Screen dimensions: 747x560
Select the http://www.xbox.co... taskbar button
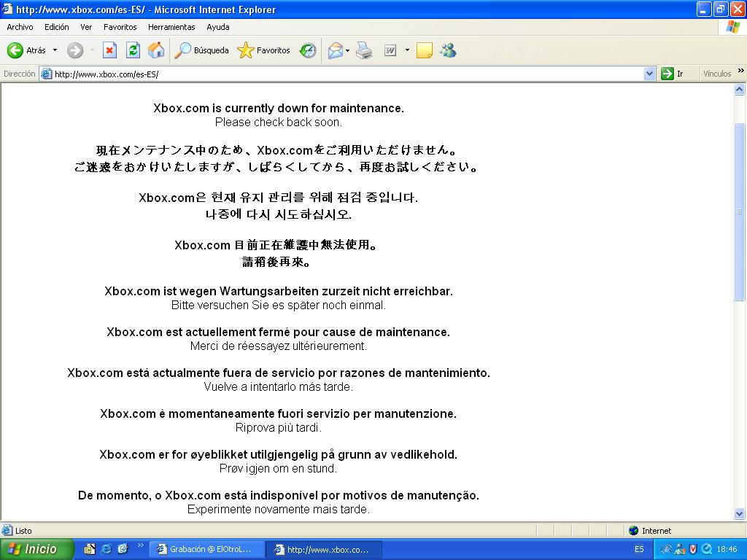[324, 550]
